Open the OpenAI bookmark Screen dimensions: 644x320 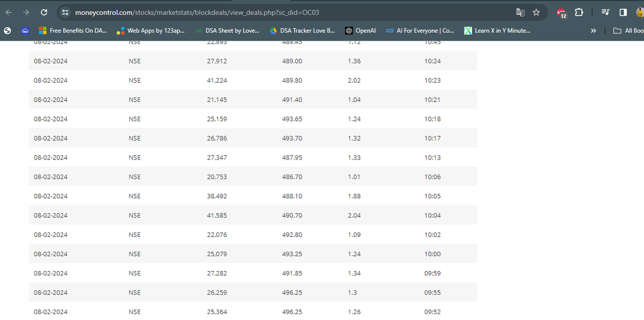360,31
